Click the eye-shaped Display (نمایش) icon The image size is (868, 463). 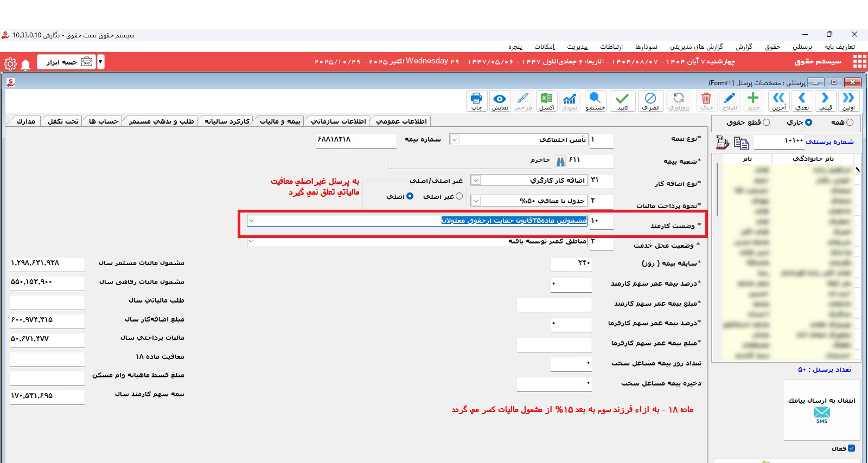tap(500, 101)
